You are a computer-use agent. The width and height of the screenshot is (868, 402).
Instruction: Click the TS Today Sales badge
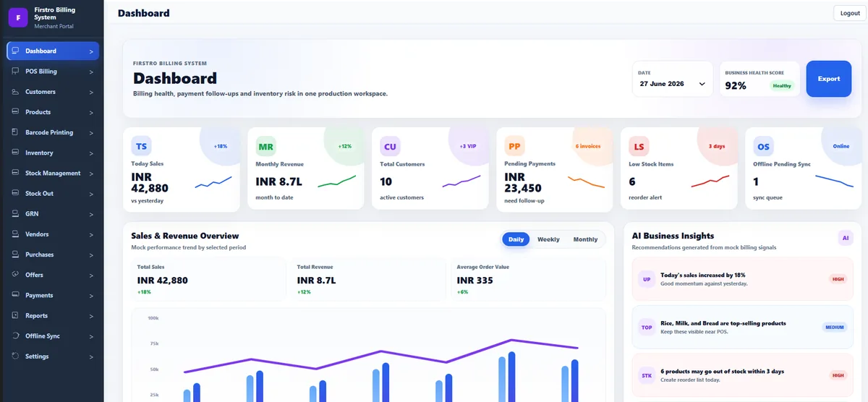pyautogui.click(x=141, y=146)
